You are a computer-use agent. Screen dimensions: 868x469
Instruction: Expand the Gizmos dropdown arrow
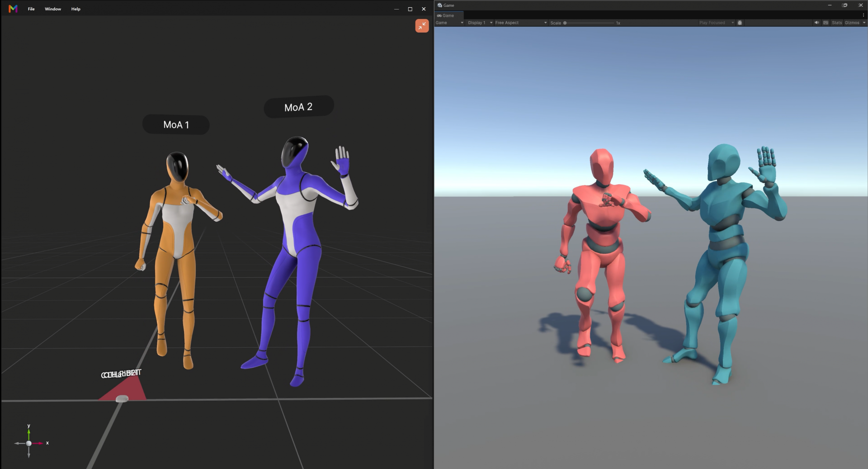pos(864,23)
